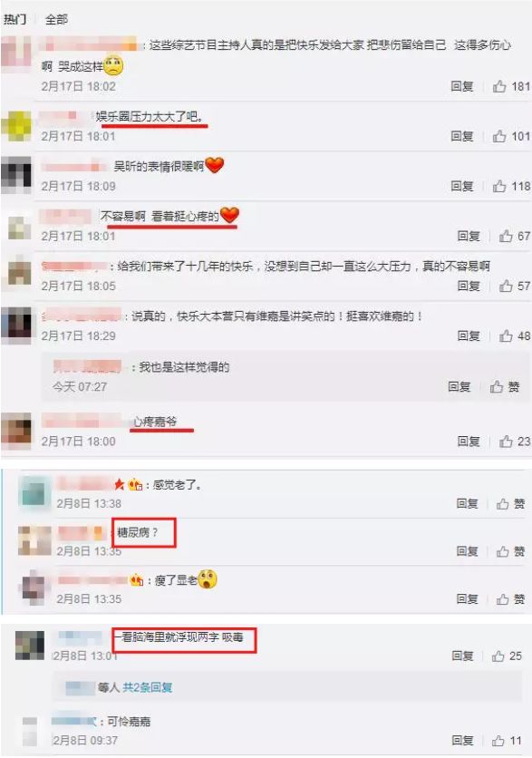Like the 可怜嘉嘉 comment
The width and height of the screenshot is (532, 758).
click(x=507, y=741)
